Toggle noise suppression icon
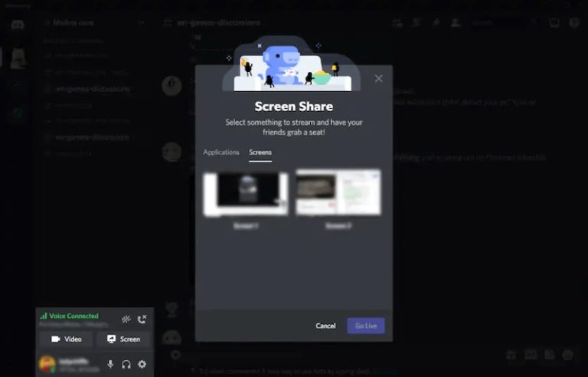588x377 pixels. [126, 319]
